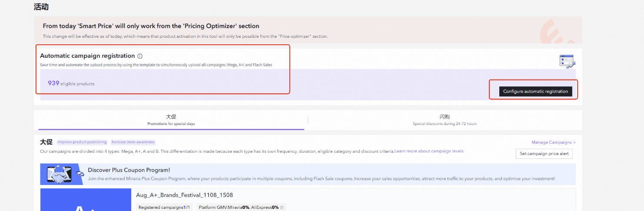Click the info icon beside Automatic campaign registration
The width and height of the screenshot is (644, 211).
140,56
